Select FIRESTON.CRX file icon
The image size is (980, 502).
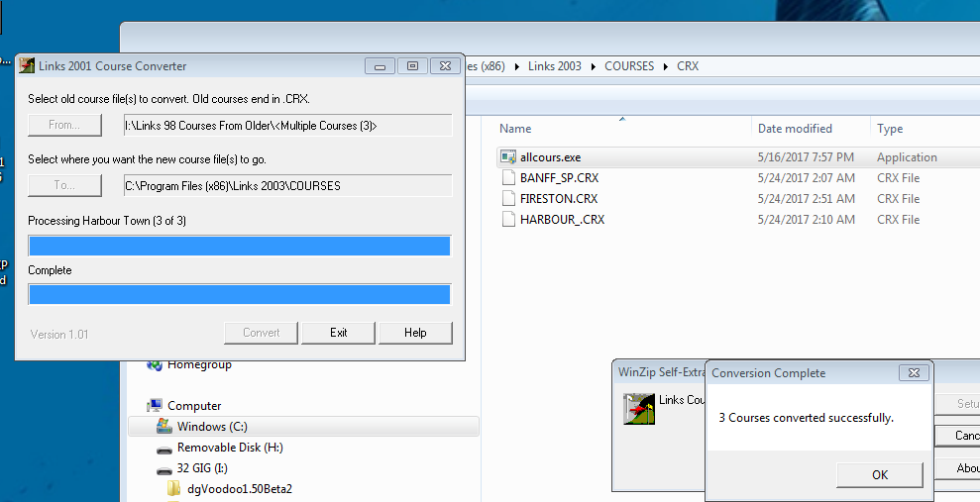click(x=508, y=199)
